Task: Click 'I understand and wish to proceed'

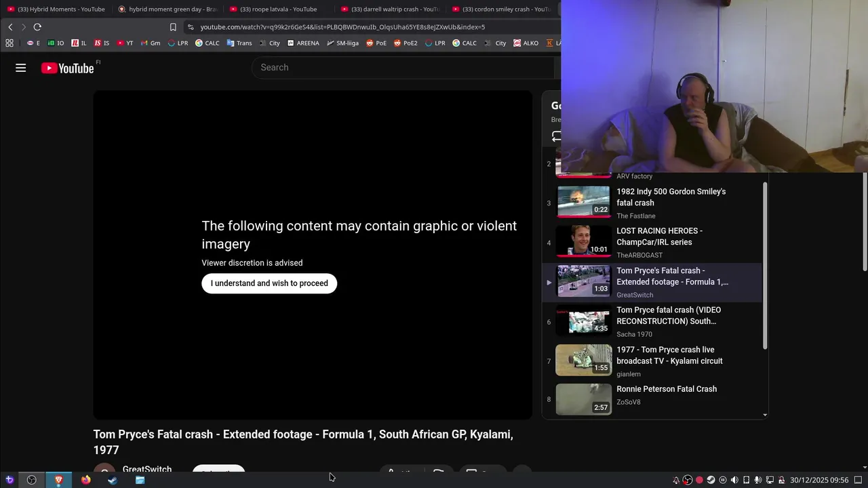Action: point(269,283)
